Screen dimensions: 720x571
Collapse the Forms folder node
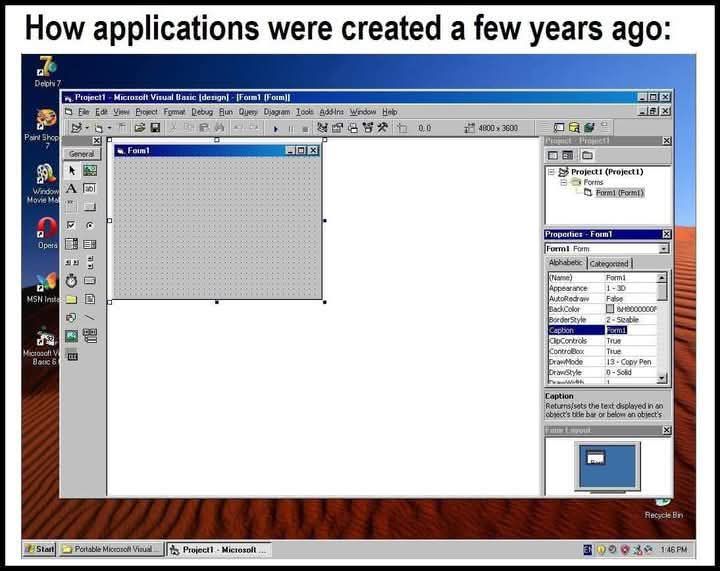[x=564, y=182]
